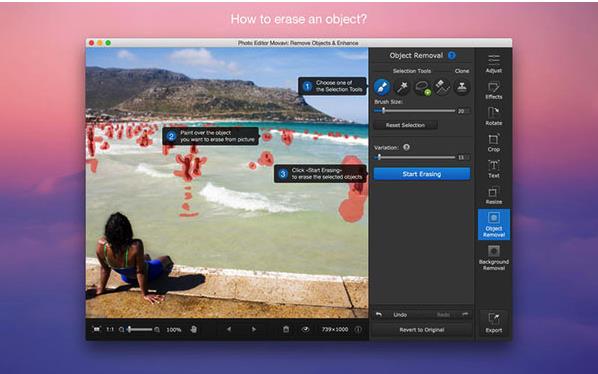The image size is (598, 374).
Task: Toggle the eye preview original icon
Action: point(305,329)
